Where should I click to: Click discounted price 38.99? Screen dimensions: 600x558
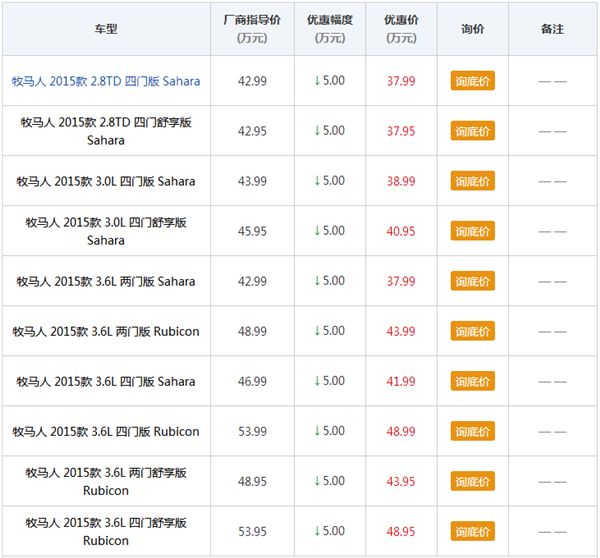[x=401, y=181]
